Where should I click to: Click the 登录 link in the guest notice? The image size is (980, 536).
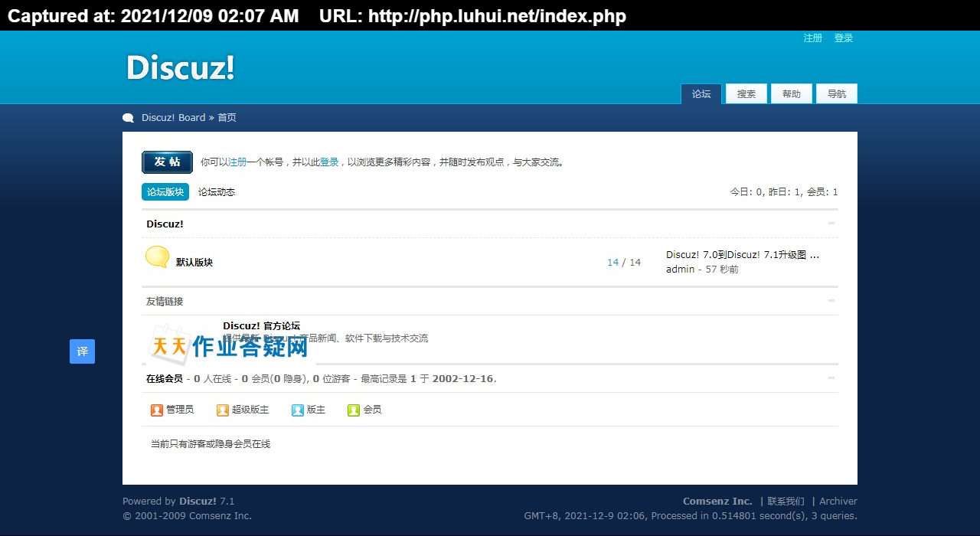pos(329,162)
